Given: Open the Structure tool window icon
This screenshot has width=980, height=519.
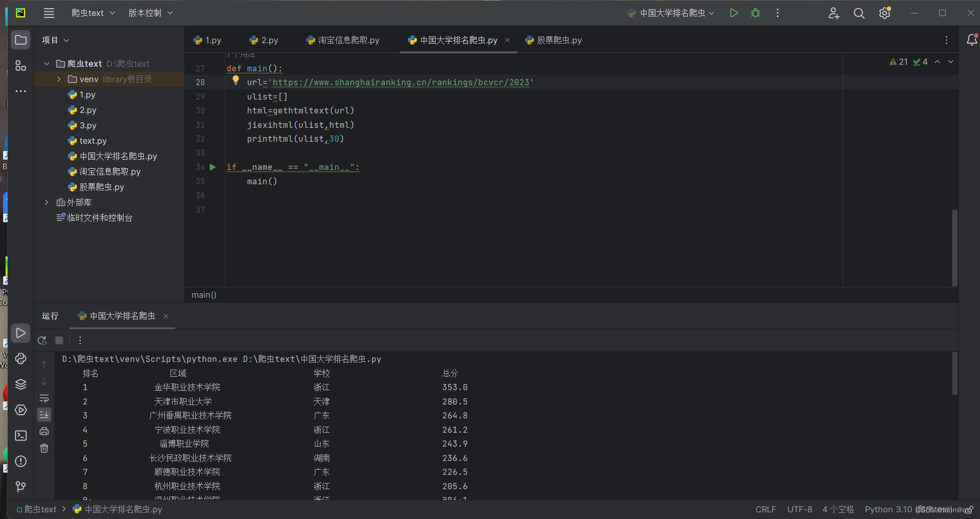Looking at the screenshot, I should (21, 66).
